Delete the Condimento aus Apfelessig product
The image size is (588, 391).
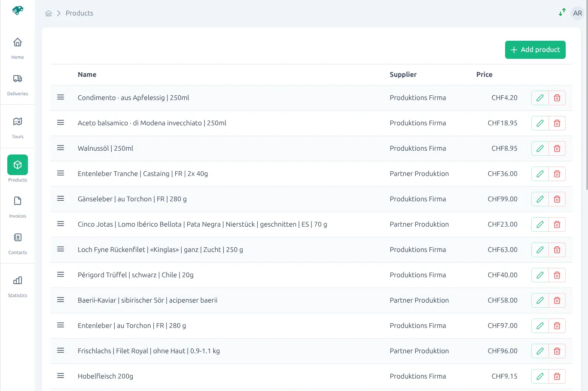(557, 98)
